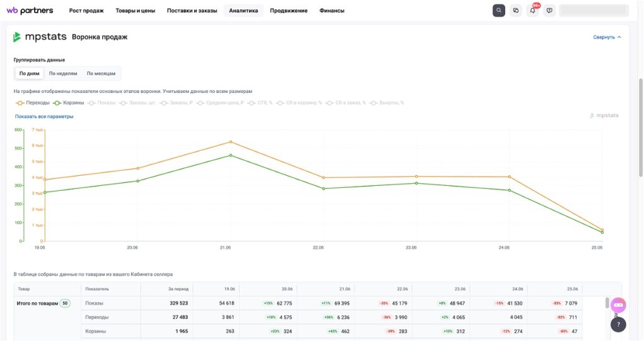Click the 50 products badge near Итого по товарам
The width and height of the screenshot is (644, 341).
(x=65, y=303)
